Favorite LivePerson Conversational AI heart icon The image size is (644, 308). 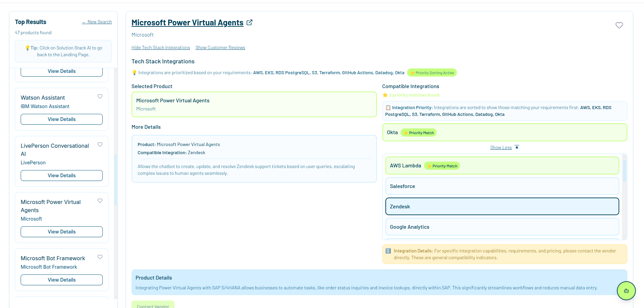coord(100,144)
